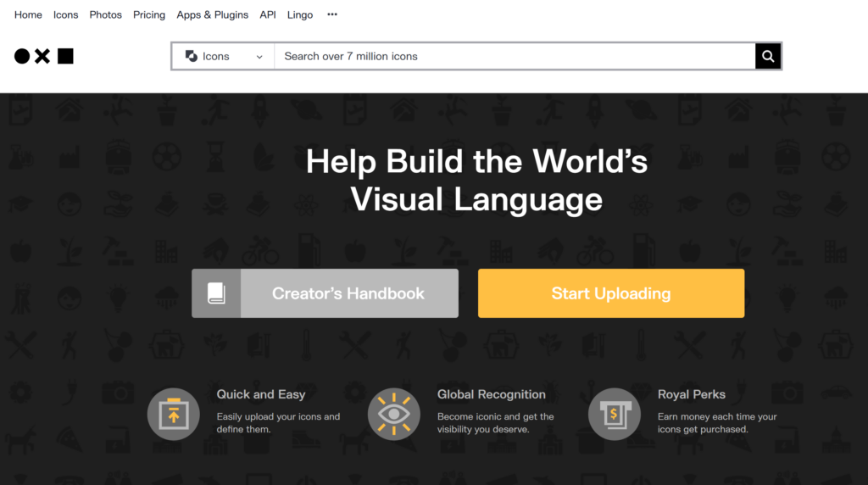Click the Noun Project logo
868x485 pixels.
44,56
